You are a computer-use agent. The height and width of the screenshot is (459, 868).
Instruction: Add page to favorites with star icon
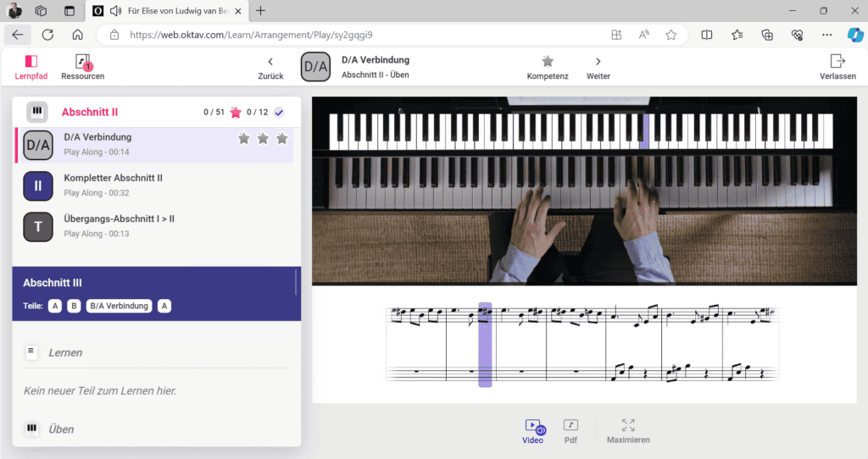(x=670, y=35)
